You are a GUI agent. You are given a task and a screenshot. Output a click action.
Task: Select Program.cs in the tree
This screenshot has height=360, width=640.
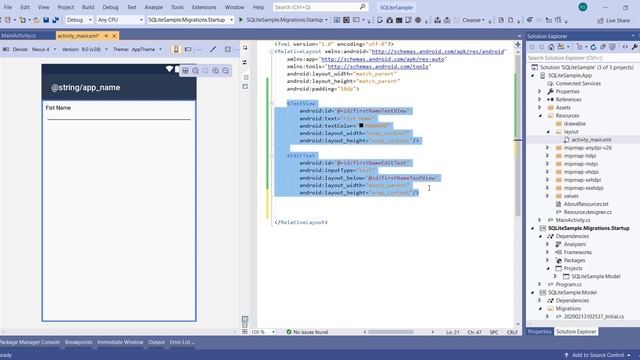[x=568, y=284]
